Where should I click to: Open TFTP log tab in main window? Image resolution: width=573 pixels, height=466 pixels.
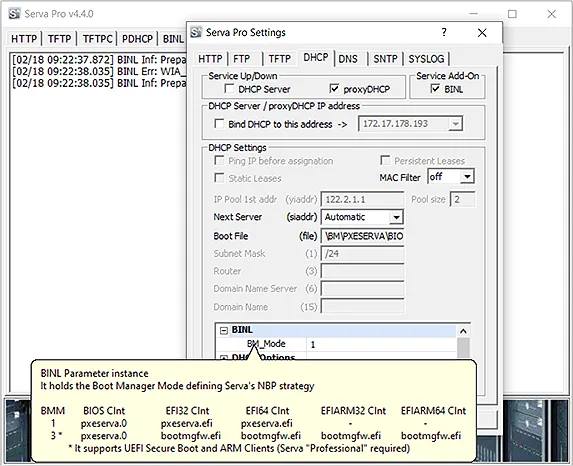(59, 38)
